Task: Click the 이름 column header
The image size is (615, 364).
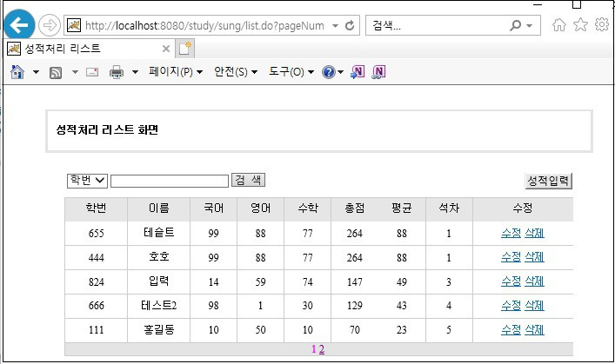Action: [x=159, y=208]
